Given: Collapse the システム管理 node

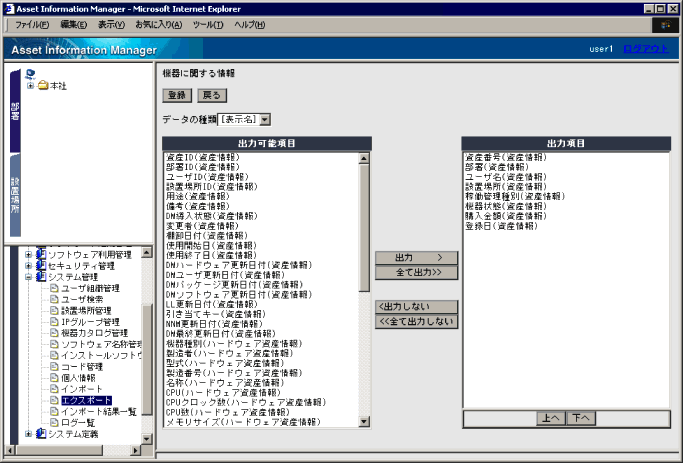Looking at the screenshot, I should point(28,277).
